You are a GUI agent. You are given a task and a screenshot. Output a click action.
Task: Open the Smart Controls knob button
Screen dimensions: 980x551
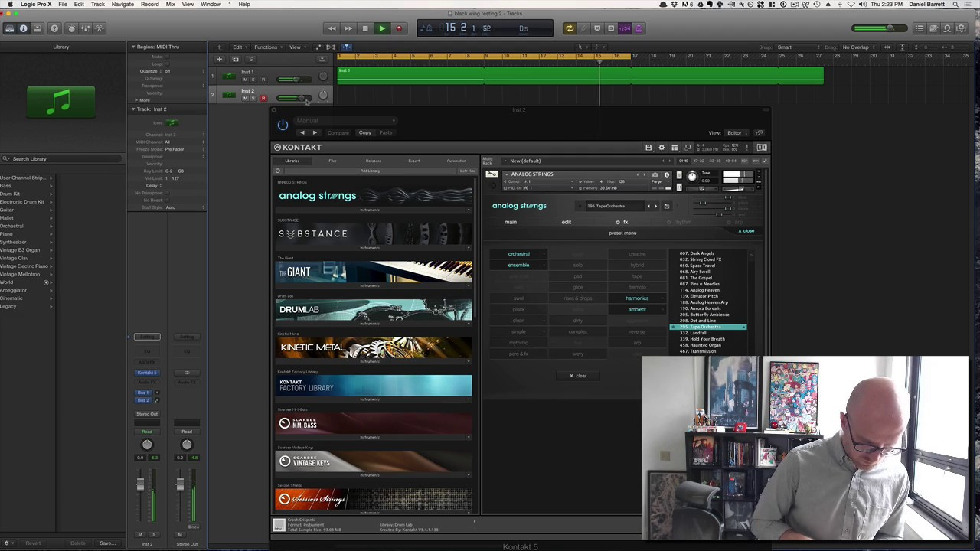tap(71, 28)
